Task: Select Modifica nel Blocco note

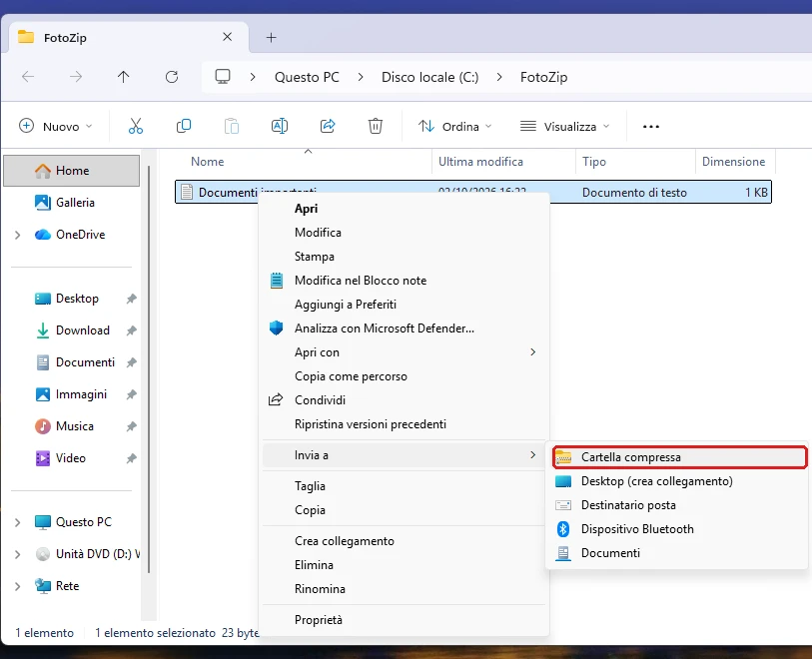Action: [x=404, y=281]
